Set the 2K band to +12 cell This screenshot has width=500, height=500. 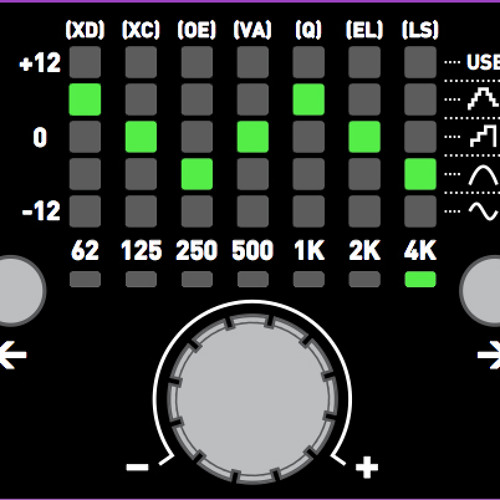click(364, 62)
